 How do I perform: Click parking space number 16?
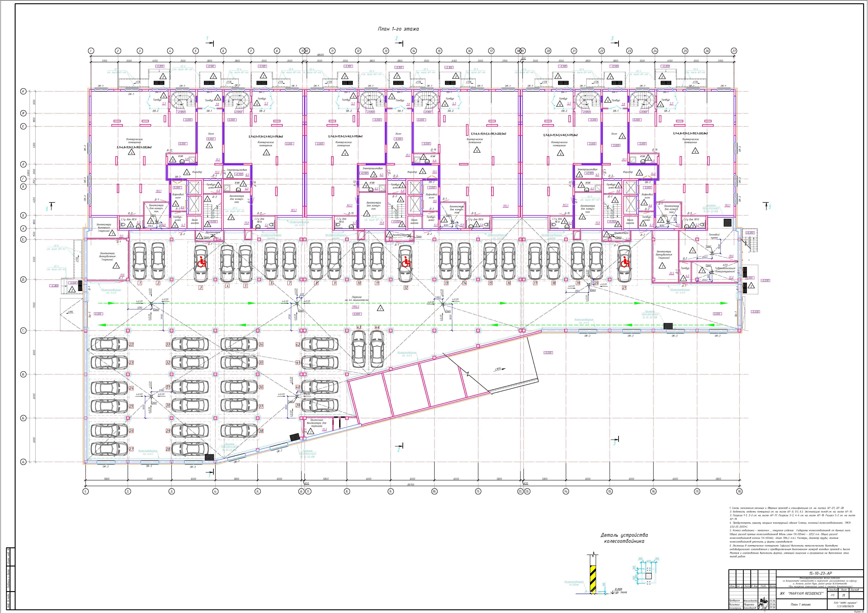[509, 283]
